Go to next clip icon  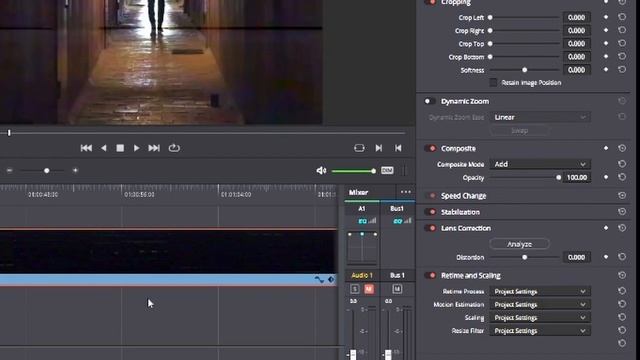click(x=379, y=148)
